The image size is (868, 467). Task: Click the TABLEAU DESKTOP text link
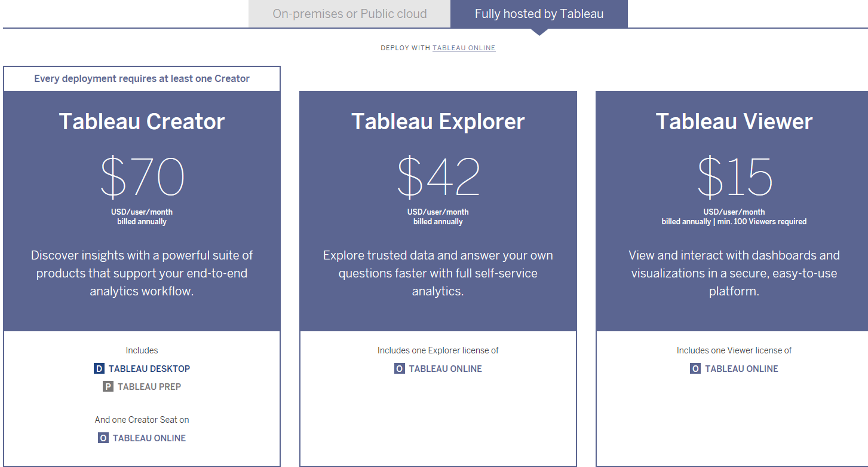pyautogui.click(x=148, y=368)
